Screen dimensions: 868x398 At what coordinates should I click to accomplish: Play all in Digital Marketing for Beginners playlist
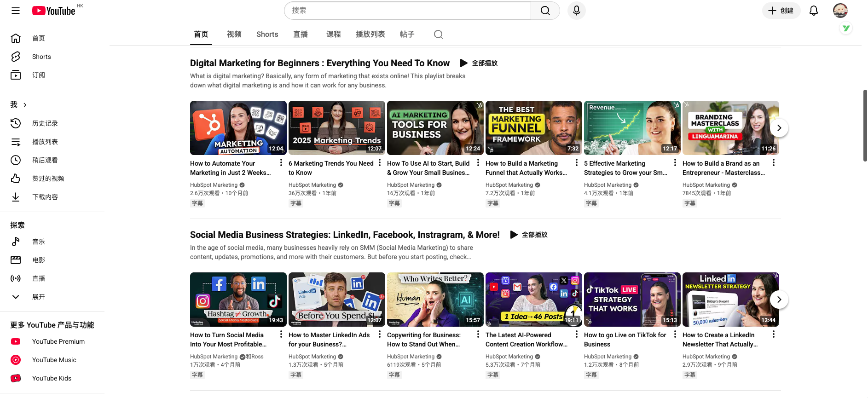(479, 63)
